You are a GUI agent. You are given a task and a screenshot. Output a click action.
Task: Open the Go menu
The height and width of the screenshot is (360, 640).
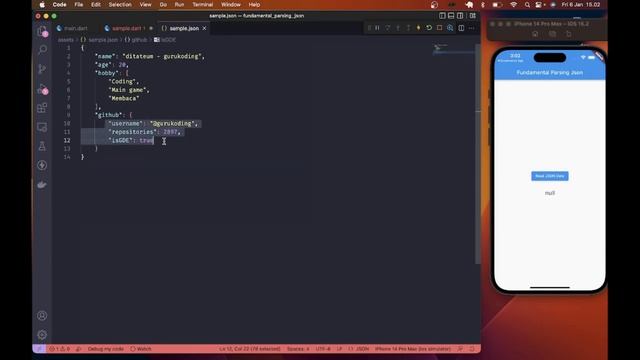coord(163,4)
